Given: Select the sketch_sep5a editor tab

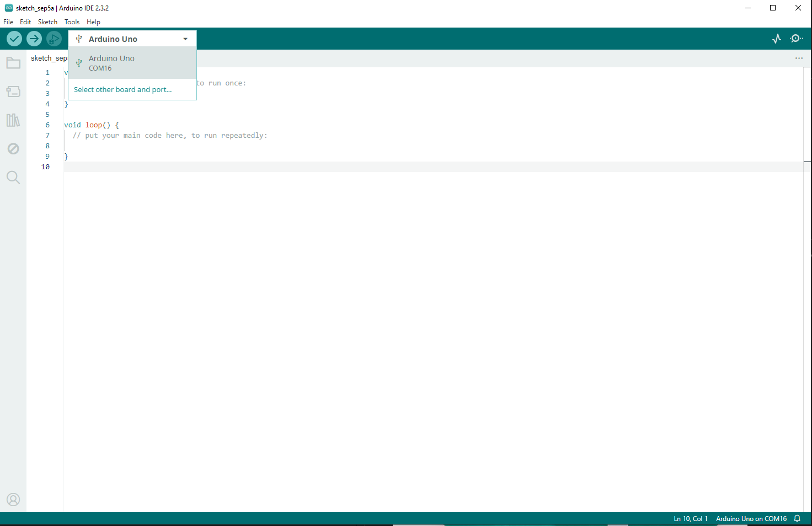Looking at the screenshot, I should tap(49, 58).
